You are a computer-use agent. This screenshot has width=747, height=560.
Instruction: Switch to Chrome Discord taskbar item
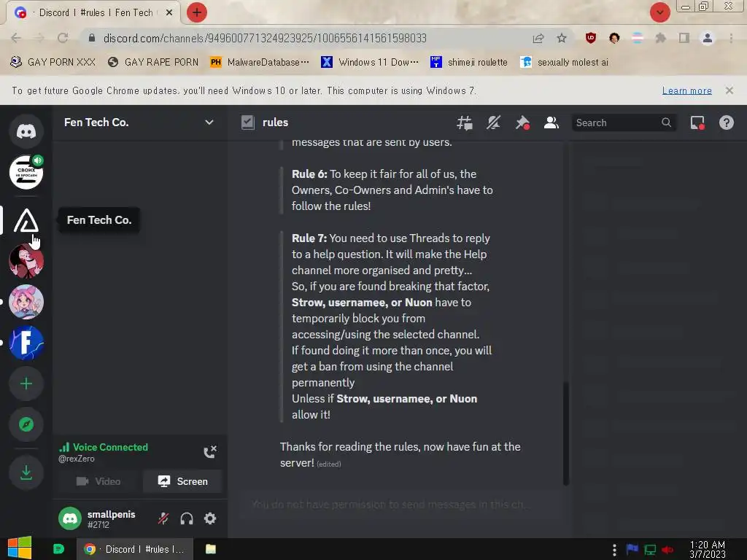point(135,549)
